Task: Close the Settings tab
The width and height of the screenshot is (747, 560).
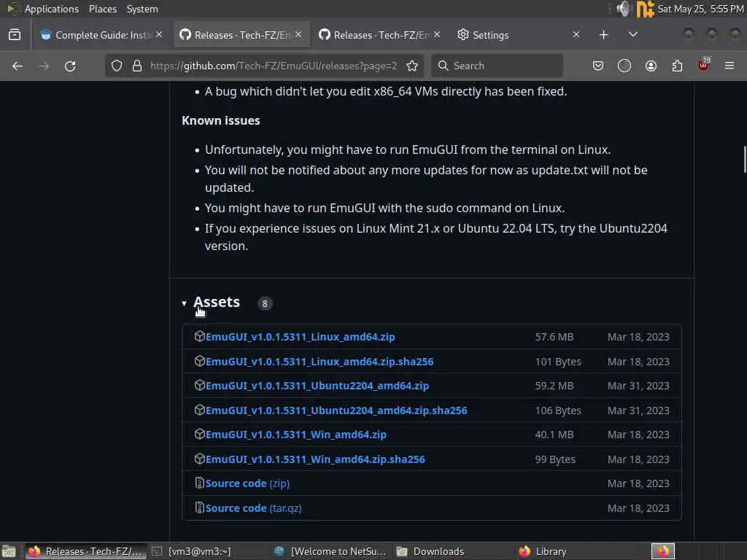Action: click(576, 35)
